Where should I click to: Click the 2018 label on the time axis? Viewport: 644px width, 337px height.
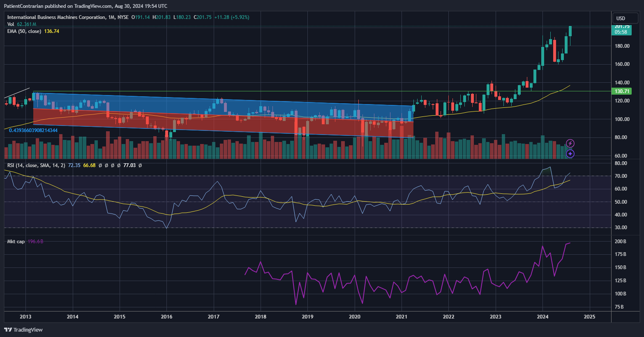click(261, 317)
